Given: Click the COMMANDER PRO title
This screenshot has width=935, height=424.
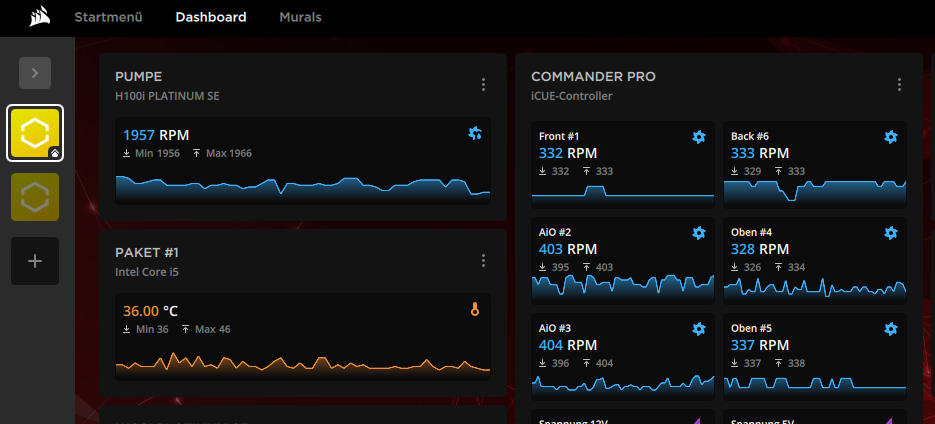Looking at the screenshot, I should click(x=593, y=77).
